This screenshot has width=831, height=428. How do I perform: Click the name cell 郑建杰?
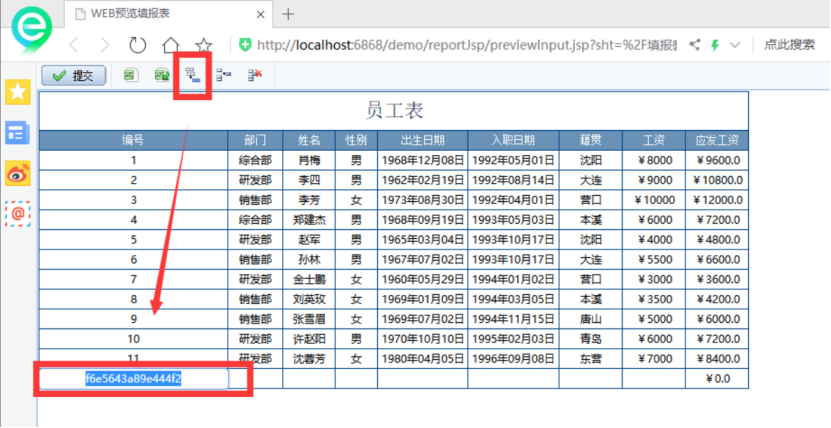coord(309,220)
